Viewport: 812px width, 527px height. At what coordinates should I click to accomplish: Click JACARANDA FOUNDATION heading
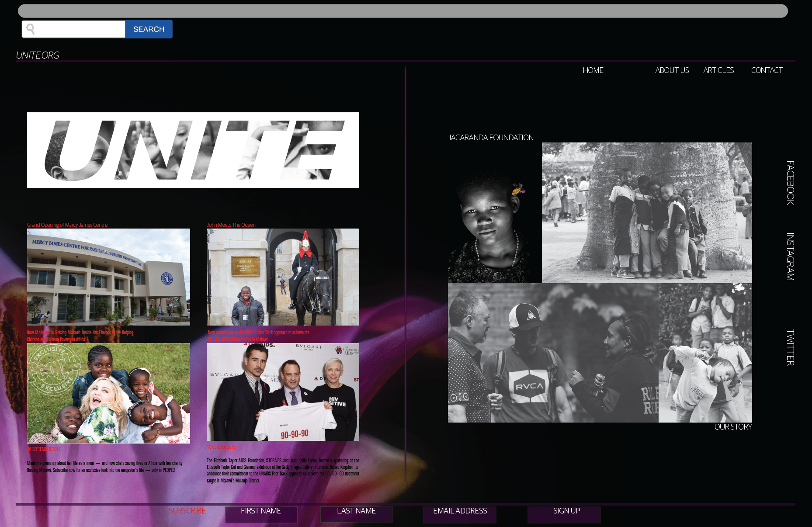tap(491, 138)
